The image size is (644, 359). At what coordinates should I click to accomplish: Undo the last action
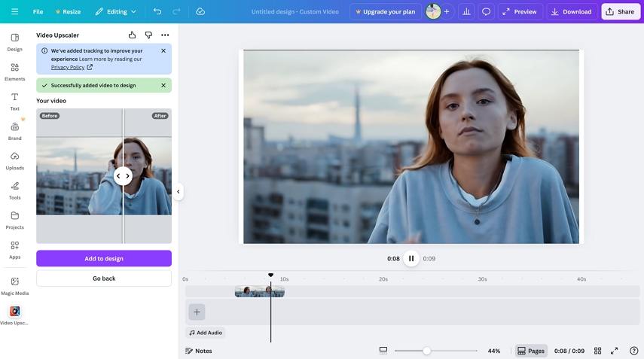(157, 11)
